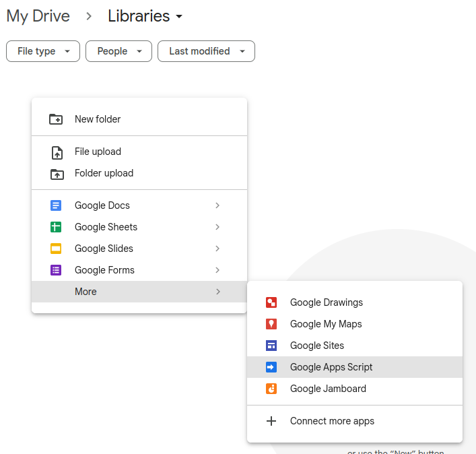Create a new Google Sites item

pyautogui.click(x=355, y=346)
